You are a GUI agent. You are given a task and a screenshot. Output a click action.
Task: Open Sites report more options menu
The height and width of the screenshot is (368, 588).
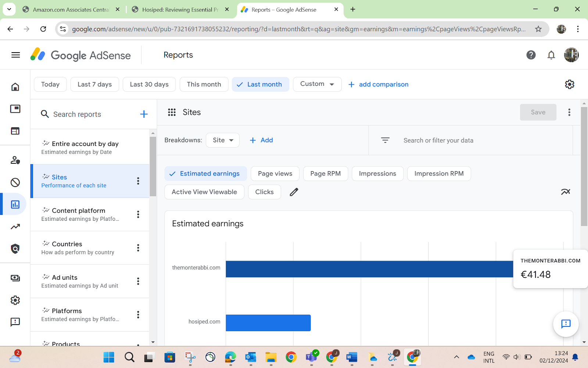coord(569,112)
